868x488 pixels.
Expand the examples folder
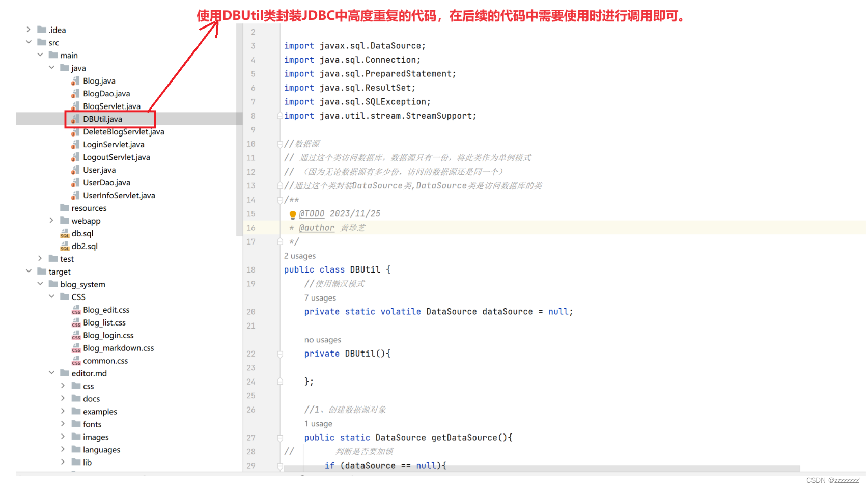tap(63, 412)
